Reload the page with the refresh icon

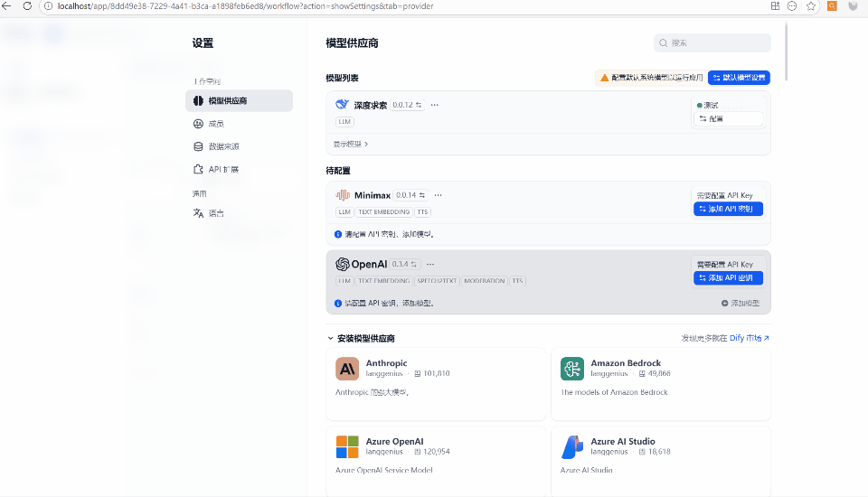(27, 6)
